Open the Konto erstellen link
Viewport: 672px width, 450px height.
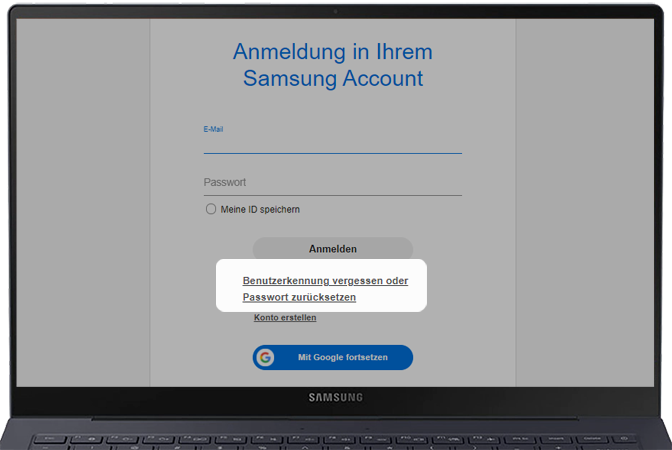click(285, 318)
